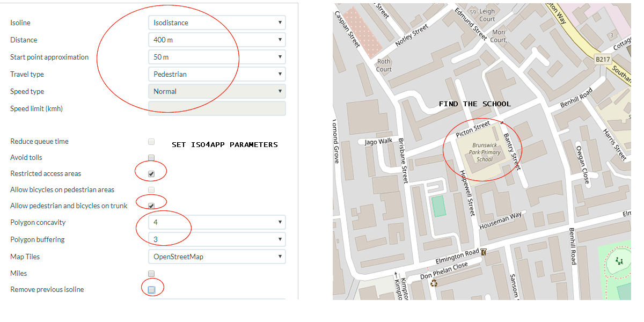This screenshot has height=322, width=644.
Task: Click the Leigh Court label on map
Action: (487, 15)
